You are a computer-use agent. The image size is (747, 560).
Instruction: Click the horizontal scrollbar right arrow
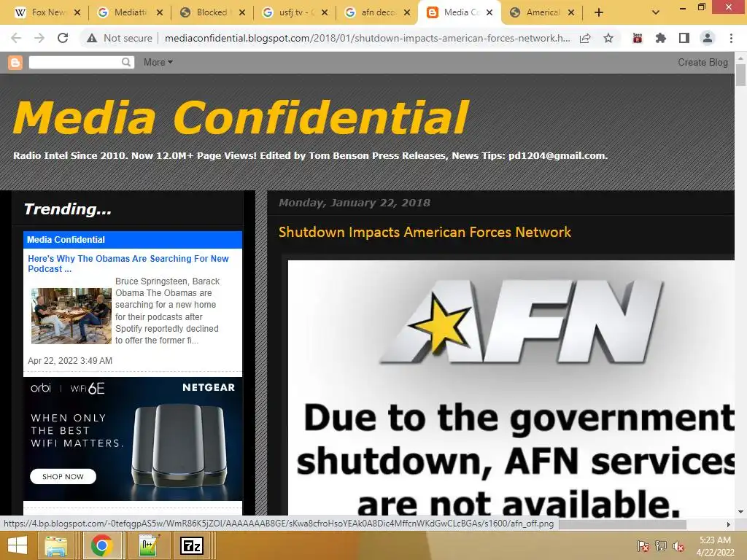729,524
